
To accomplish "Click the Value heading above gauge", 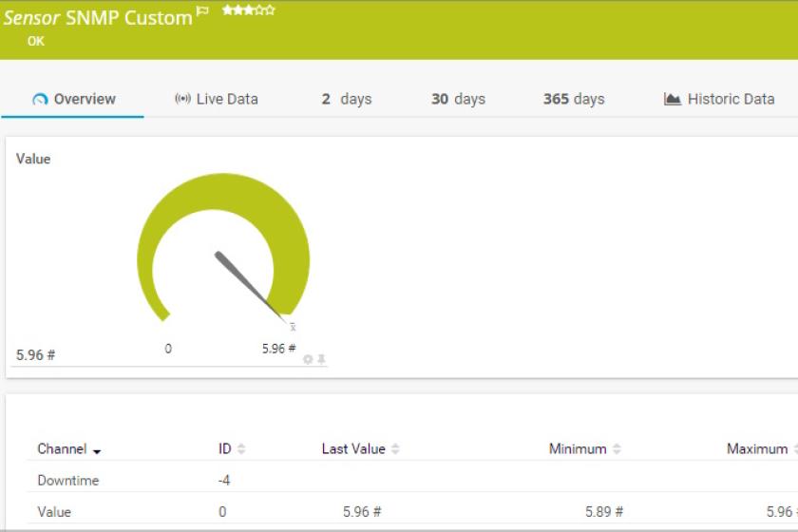I will pos(33,159).
